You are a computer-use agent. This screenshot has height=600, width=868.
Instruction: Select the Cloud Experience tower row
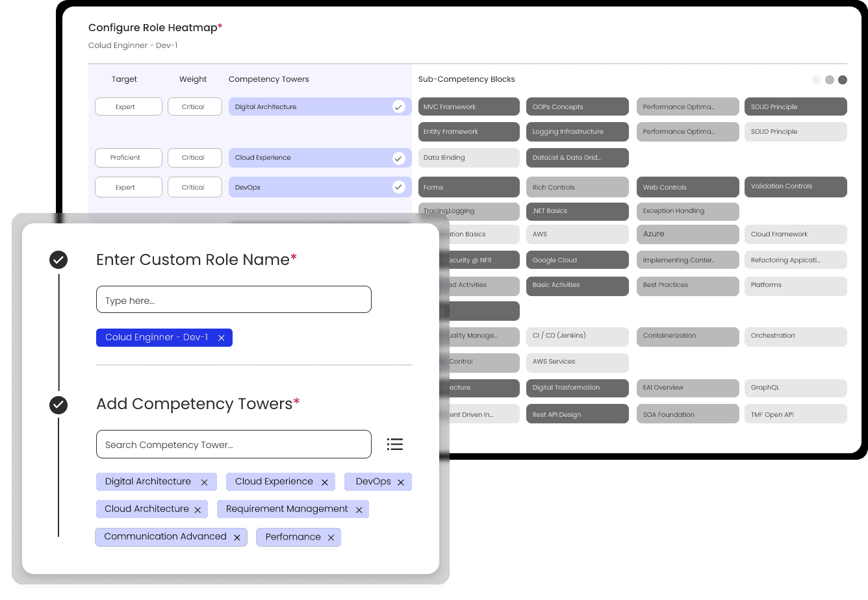click(320, 158)
